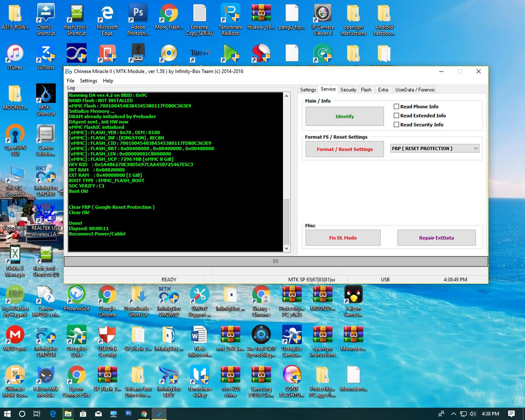Switch to the UserData / Forensic tab
525x420 pixels.
point(415,90)
